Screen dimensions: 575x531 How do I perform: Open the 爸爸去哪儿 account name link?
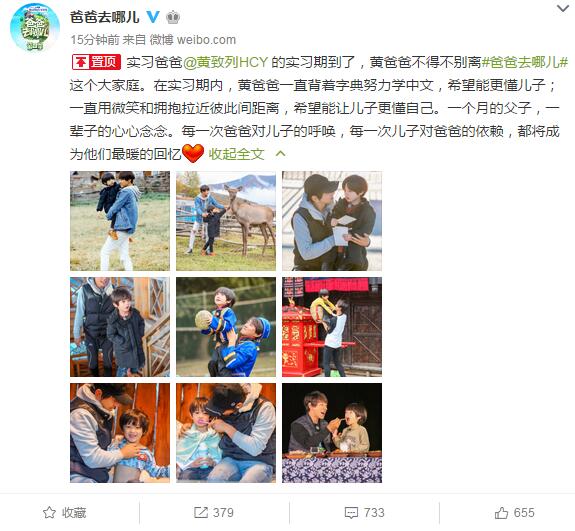pyautogui.click(x=105, y=17)
